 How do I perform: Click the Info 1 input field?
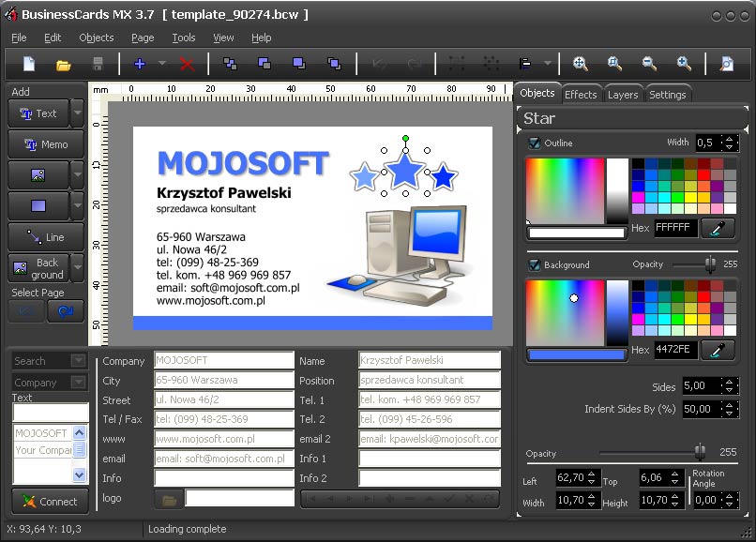point(429,459)
